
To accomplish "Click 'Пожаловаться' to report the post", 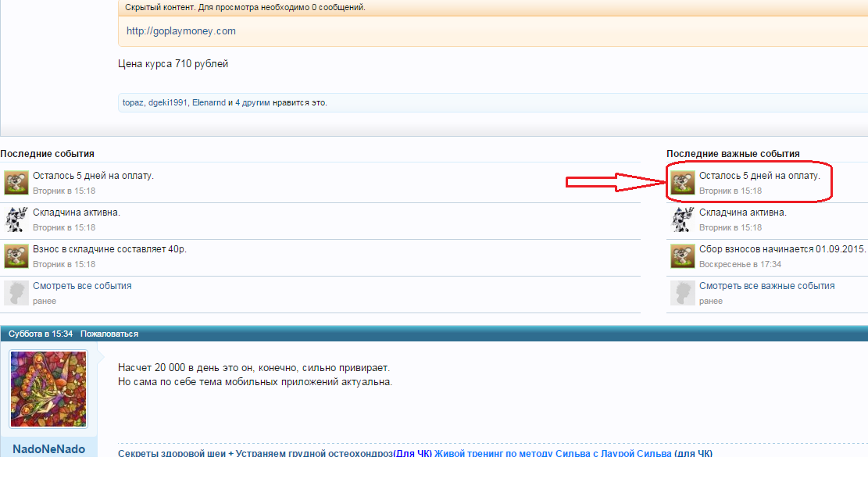I will 109,334.
